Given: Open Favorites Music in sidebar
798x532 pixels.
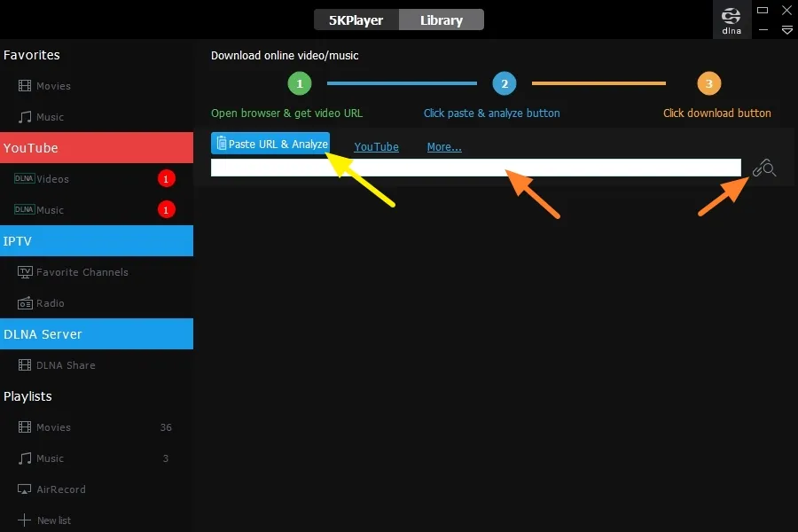Looking at the screenshot, I should point(50,117).
